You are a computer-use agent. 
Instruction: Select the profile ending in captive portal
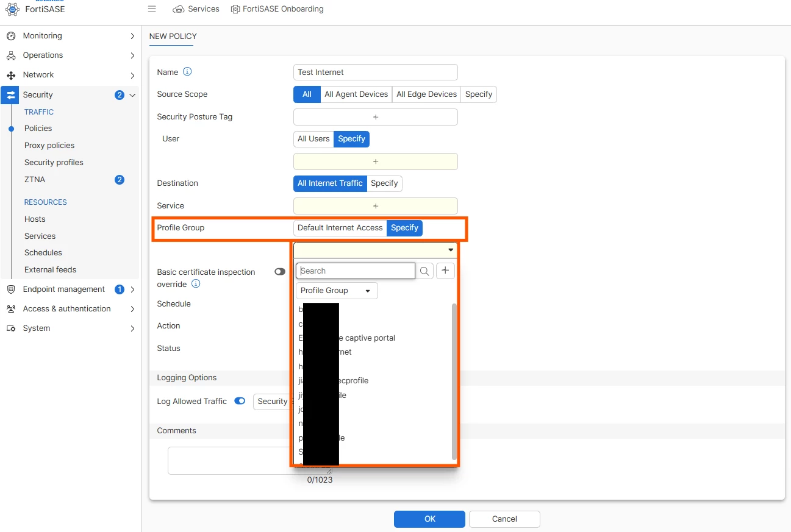click(347, 338)
